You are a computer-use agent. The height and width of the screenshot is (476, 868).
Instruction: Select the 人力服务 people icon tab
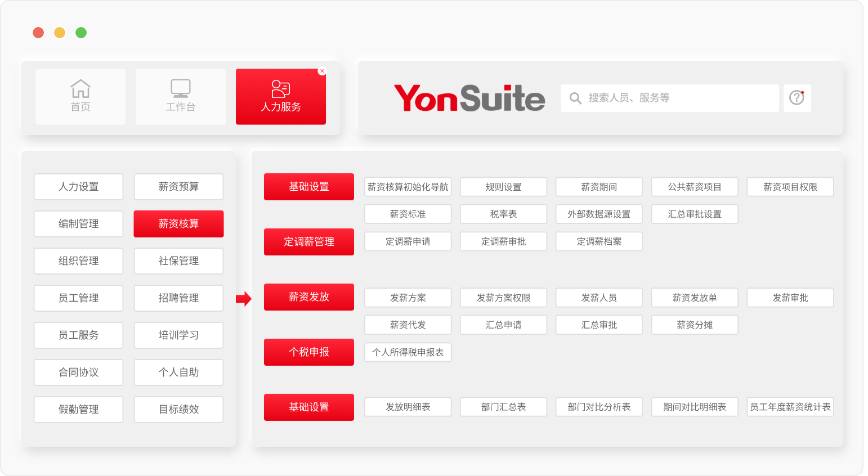coord(280,96)
